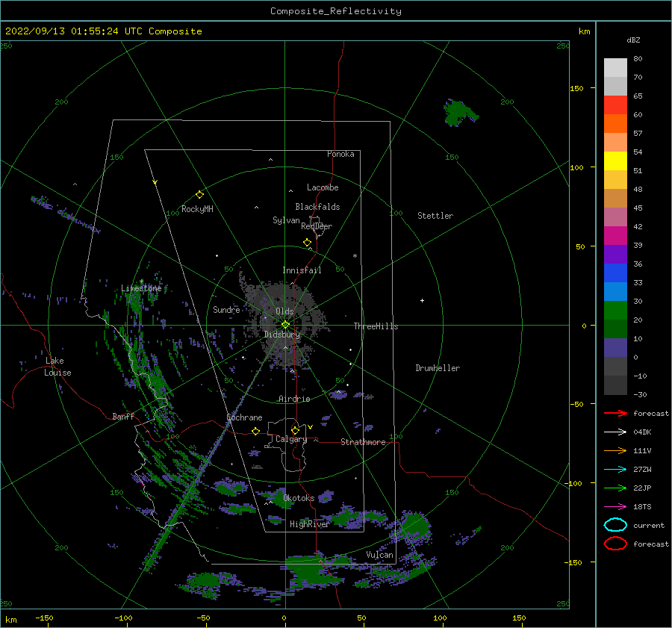This screenshot has width=672, height=628.
Task: Click the Composite_Reflectivity title text
Action: pyautogui.click(x=336, y=11)
